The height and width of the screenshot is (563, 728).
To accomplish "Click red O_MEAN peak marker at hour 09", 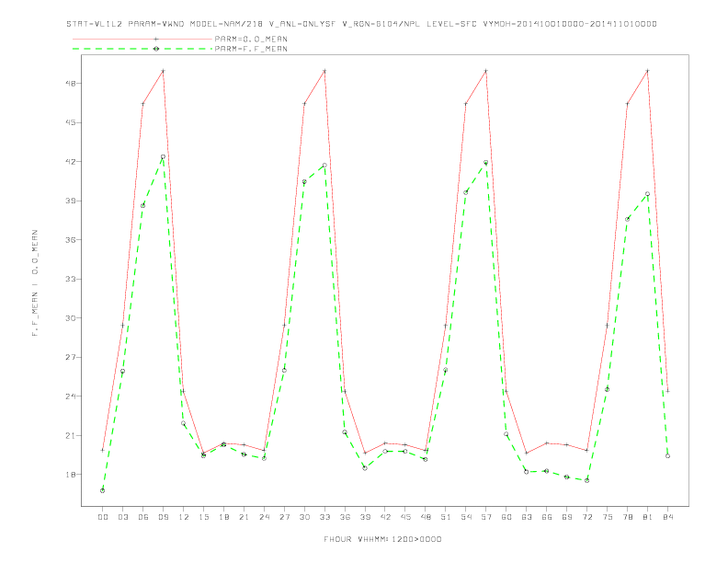I will 163,71.
